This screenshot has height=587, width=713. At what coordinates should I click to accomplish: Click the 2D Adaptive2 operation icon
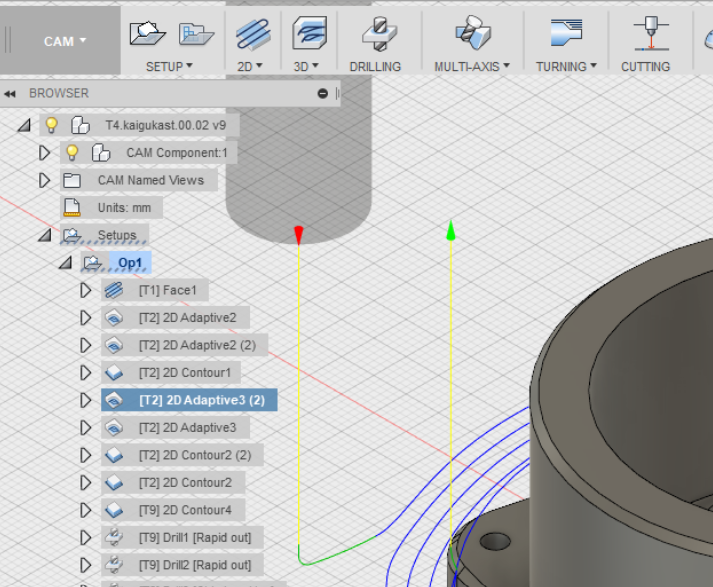click(x=114, y=317)
